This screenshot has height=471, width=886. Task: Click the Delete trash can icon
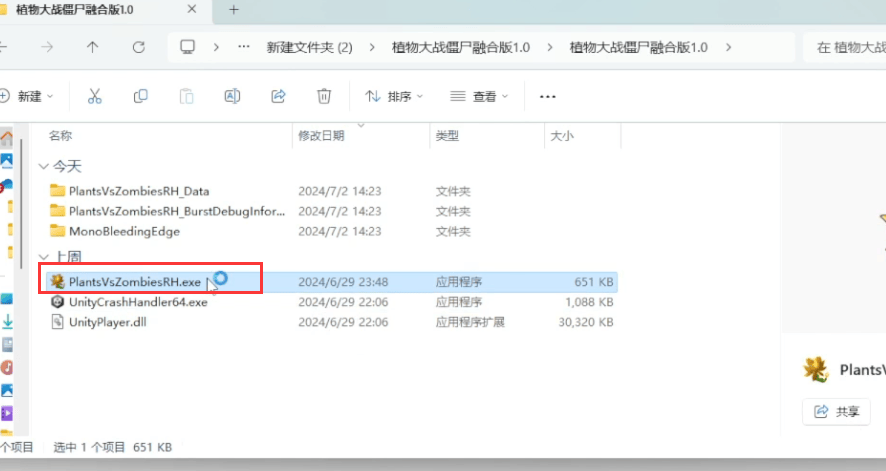click(324, 97)
